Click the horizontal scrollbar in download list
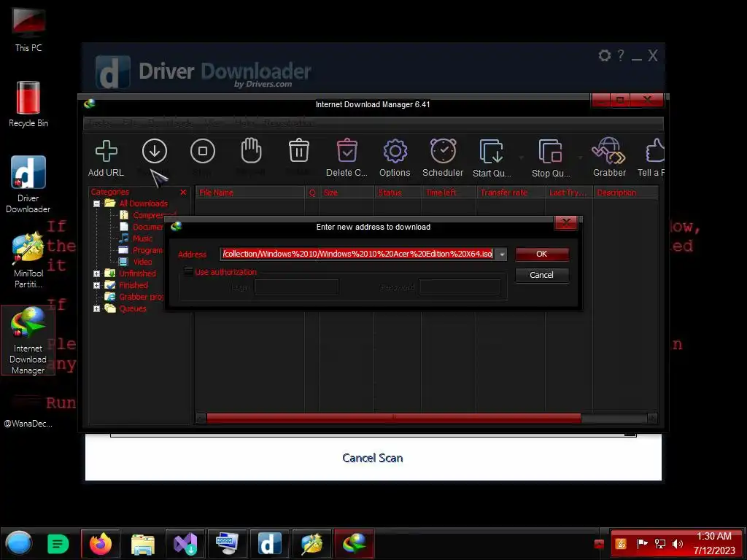The height and width of the screenshot is (560, 747). 393,418
